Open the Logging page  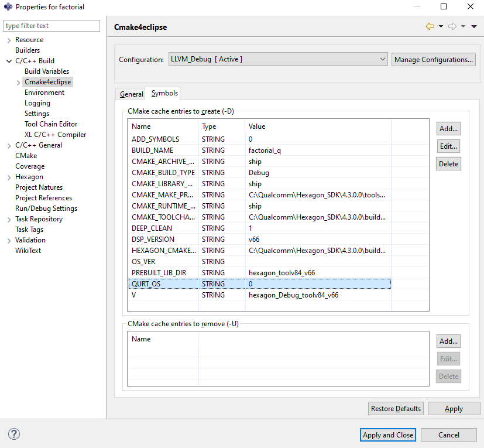pos(37,103)
